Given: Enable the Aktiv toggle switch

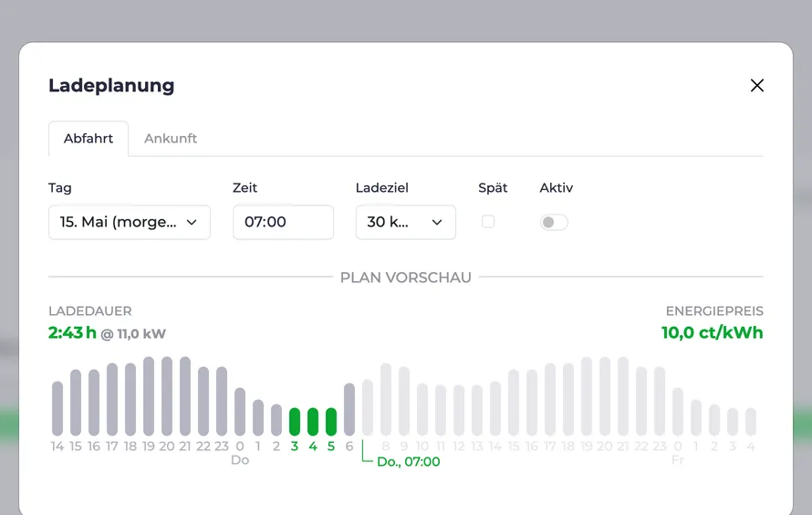Looking at the screenshot, I should click(x=554, y=222).
